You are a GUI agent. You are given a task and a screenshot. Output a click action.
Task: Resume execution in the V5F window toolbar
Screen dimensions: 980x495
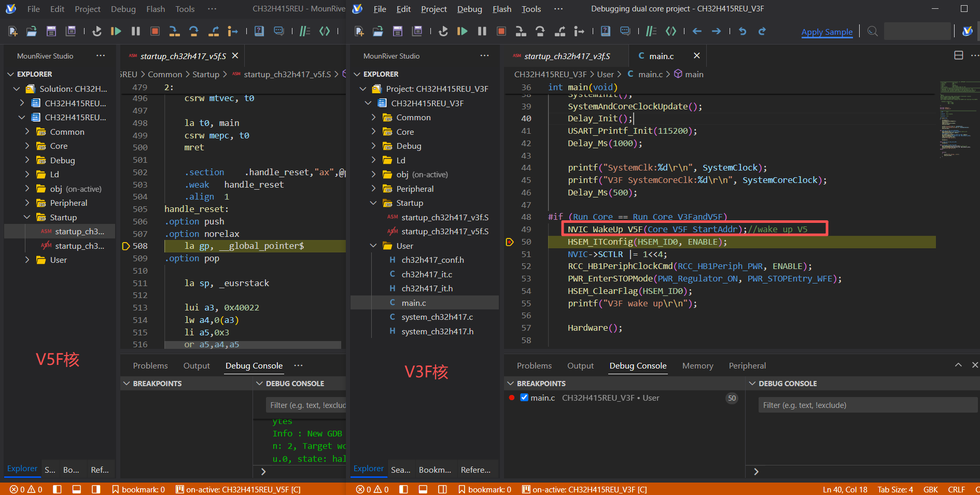pyautogui.click(x=116, y=31)
